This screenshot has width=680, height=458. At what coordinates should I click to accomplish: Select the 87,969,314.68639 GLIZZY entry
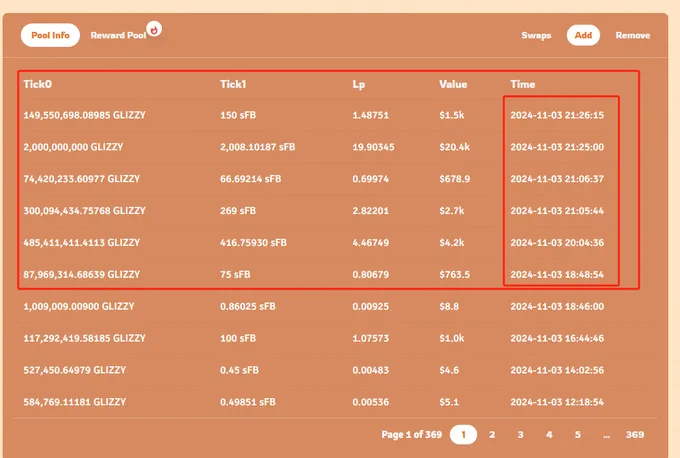pos(82,275)
